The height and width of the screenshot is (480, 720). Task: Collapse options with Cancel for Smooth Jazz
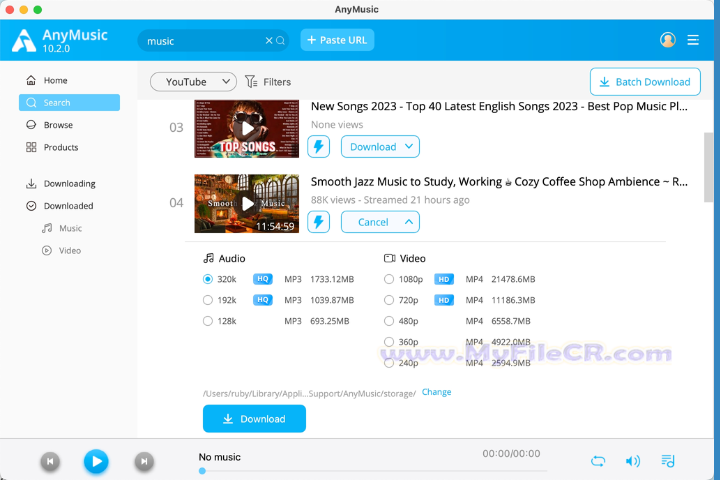380,222
